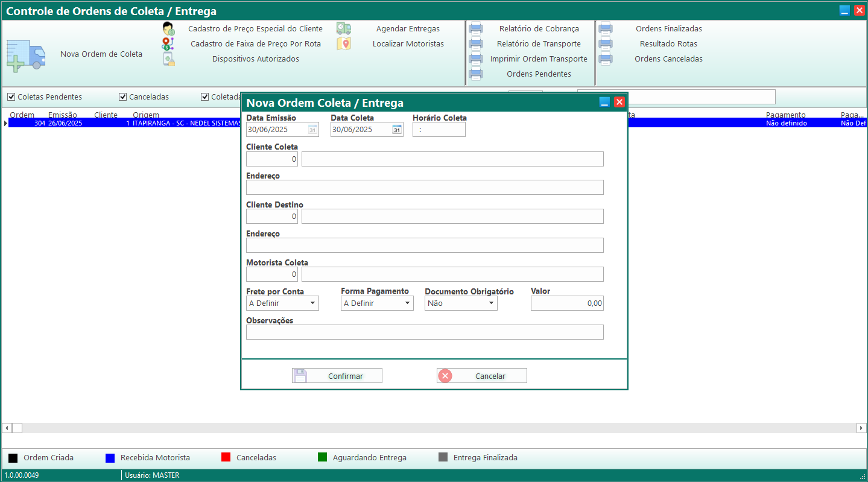
Task: Click the Observações text field
Action: (424, 332)
